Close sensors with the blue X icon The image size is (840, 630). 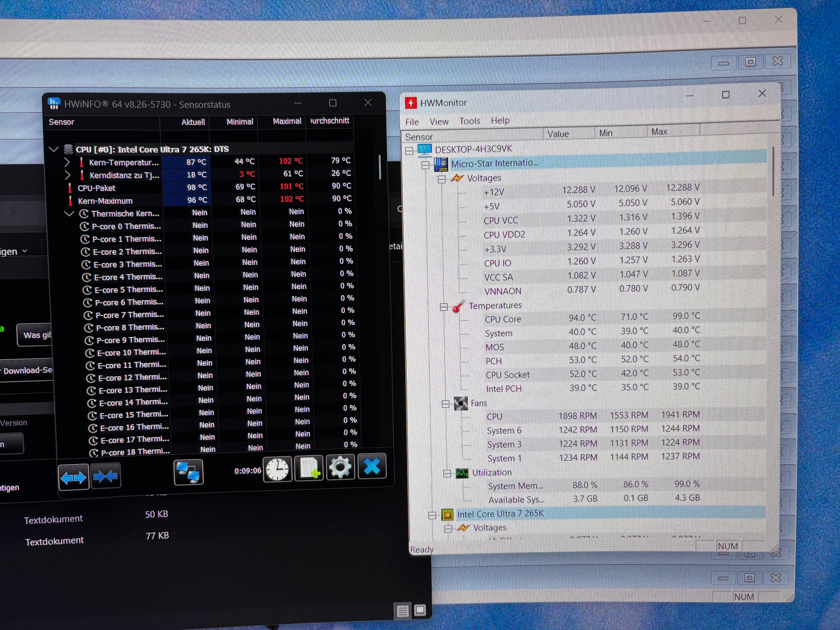(x=372, y=466)
